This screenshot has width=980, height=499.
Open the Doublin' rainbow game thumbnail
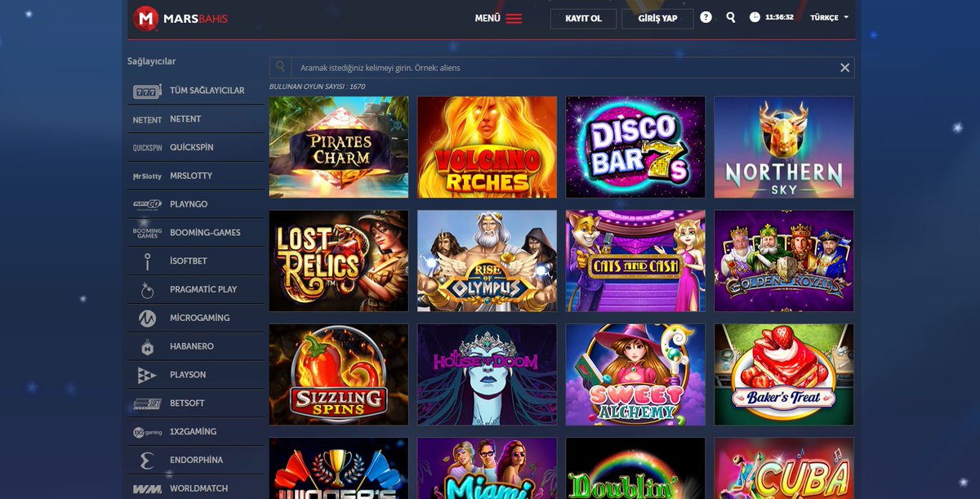pyautogui.click(x=635, y=468)
